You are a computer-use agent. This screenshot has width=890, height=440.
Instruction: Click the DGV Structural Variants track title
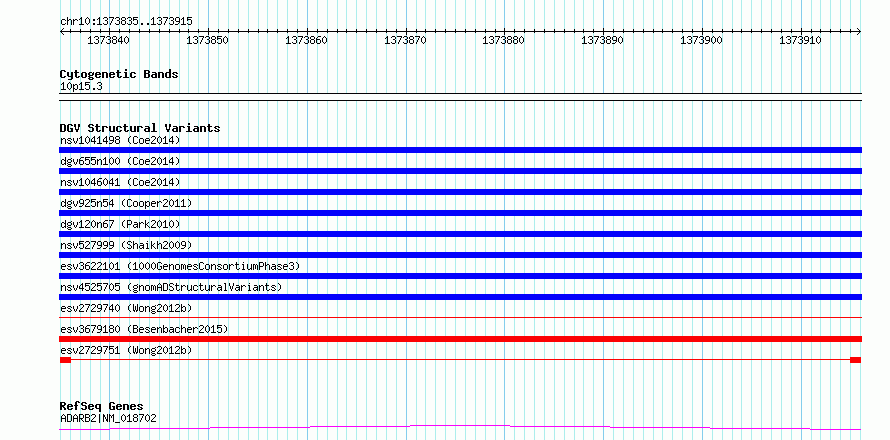click(140, 128)
